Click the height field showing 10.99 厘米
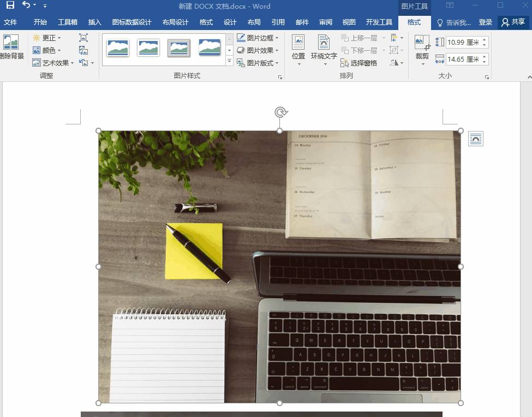The width and height of the screenshot is (532, 417). pyautogui.click(x=463, y=43)
